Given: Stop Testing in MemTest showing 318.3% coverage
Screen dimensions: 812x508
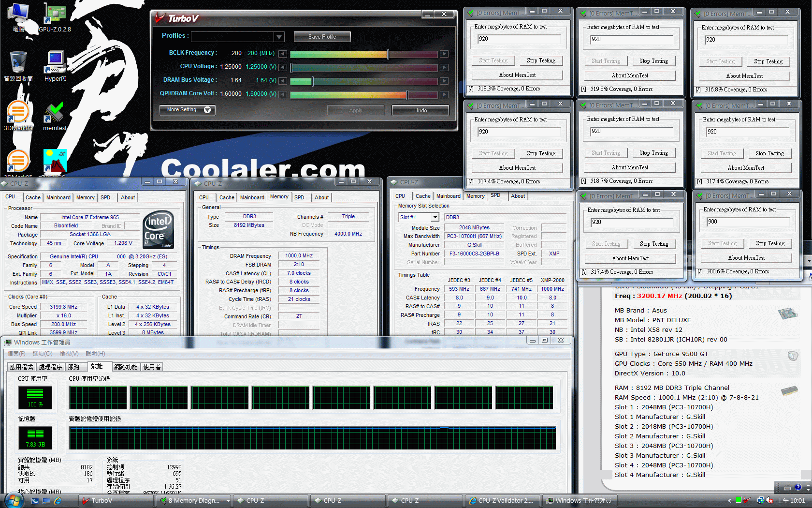Looking at the screenshot, I should tap(541, 60).
